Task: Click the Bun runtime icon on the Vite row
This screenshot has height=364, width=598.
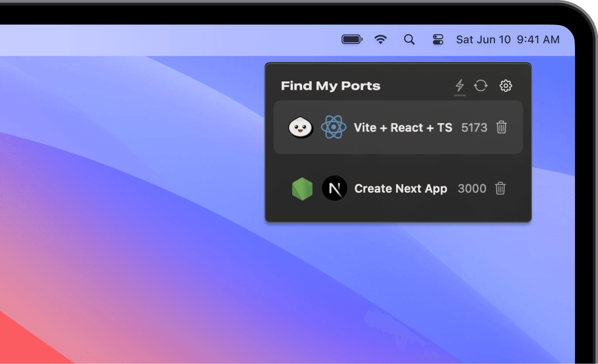Action: [301, 128]
